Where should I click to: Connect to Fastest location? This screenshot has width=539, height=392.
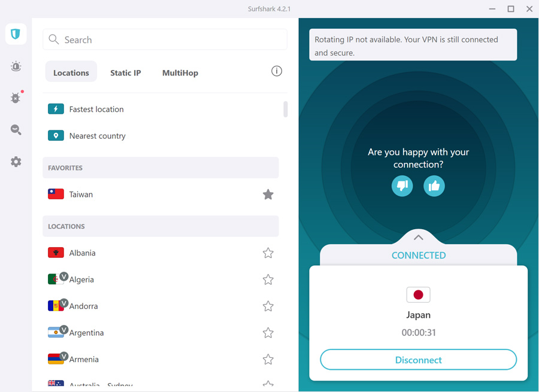point(161,110)
